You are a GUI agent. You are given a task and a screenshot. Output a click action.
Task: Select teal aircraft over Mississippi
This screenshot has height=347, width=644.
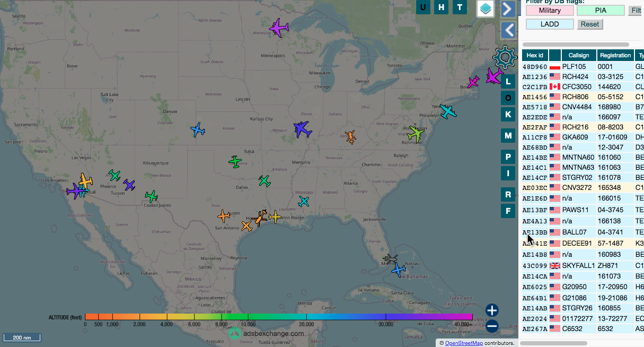[304, 201]
